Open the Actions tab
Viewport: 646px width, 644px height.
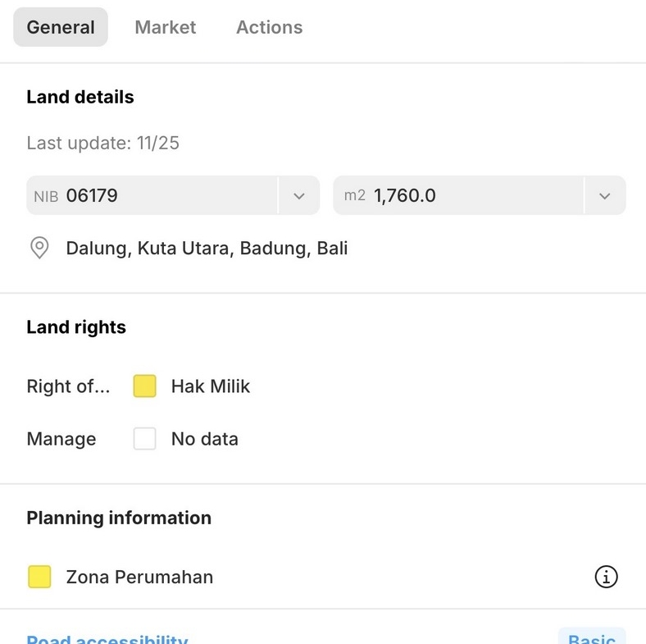(269, 27)
